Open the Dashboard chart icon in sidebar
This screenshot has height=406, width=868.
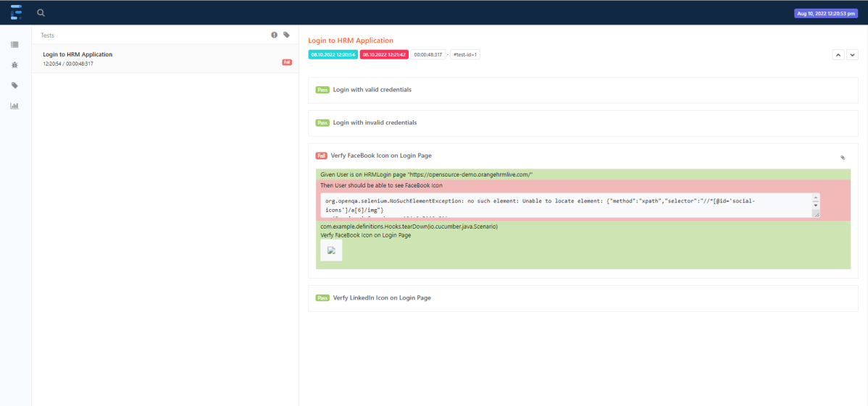pyautogui.click(x=14, y=106)
